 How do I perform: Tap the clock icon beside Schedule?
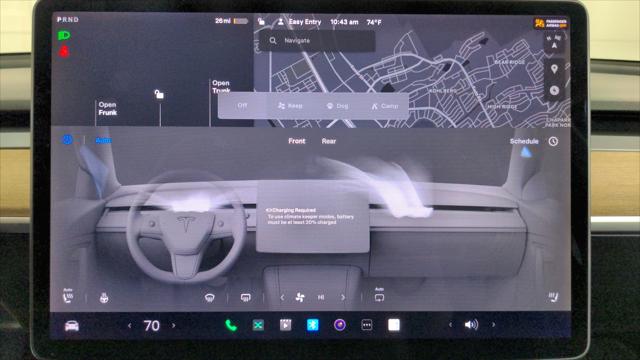click(x=553, y=141)
